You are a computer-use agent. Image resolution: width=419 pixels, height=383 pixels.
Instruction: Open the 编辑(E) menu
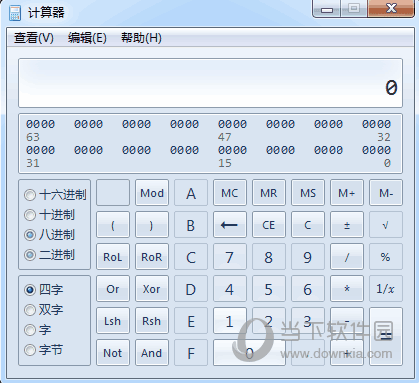pos(87,38)
